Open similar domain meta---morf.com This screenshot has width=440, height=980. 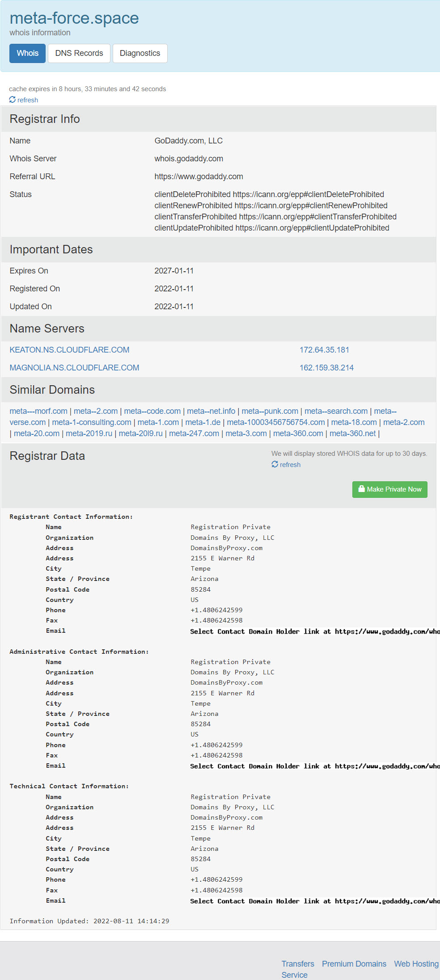38,411
